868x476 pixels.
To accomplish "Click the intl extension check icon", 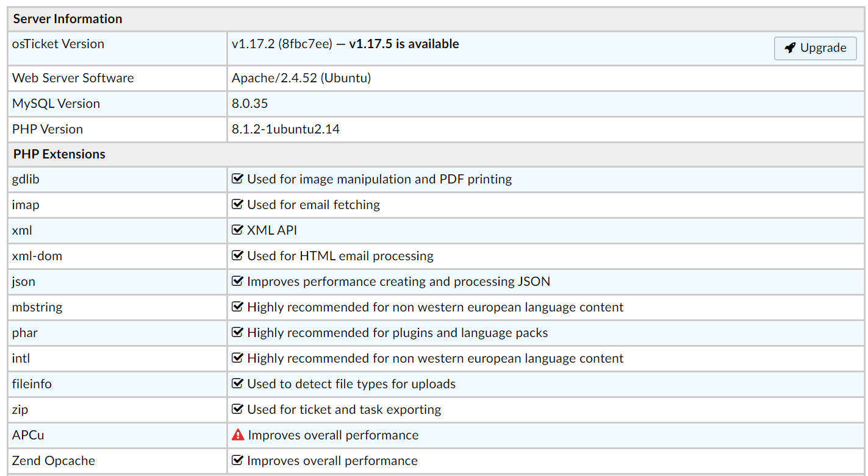I will point(238,358).
